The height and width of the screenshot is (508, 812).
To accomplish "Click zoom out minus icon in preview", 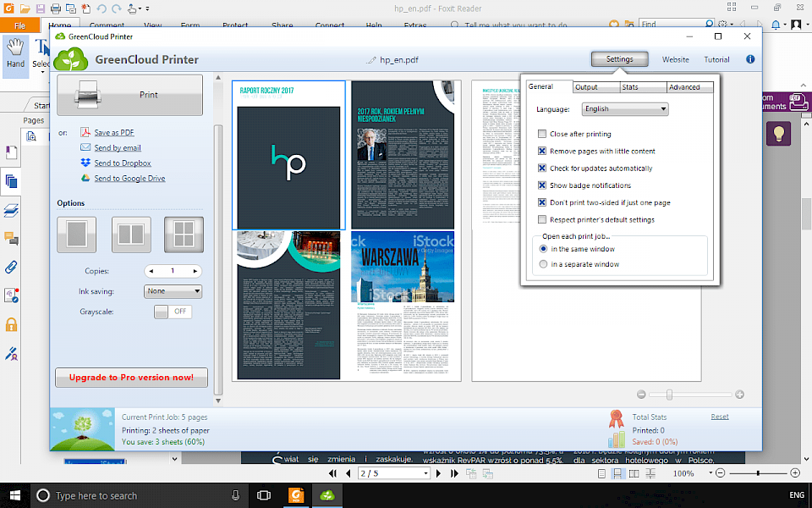I will pyautogui.click(x=641, y=395).
